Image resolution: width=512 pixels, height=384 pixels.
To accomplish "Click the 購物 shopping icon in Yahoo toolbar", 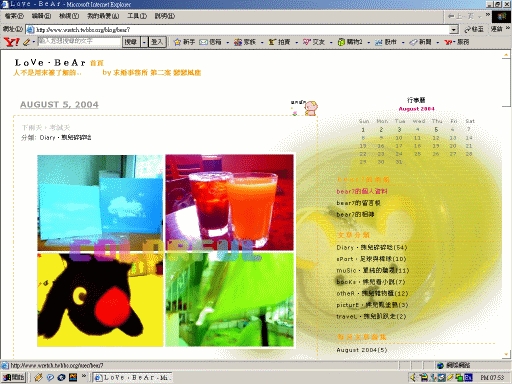I will pyautogui.click(x=341, y=42).
